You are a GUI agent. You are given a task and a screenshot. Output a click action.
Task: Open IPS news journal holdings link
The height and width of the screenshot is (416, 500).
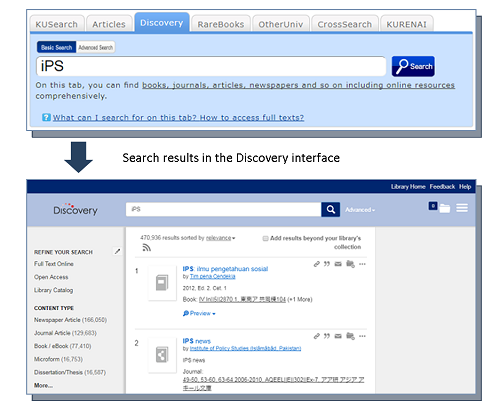click(x=273, y=384)
